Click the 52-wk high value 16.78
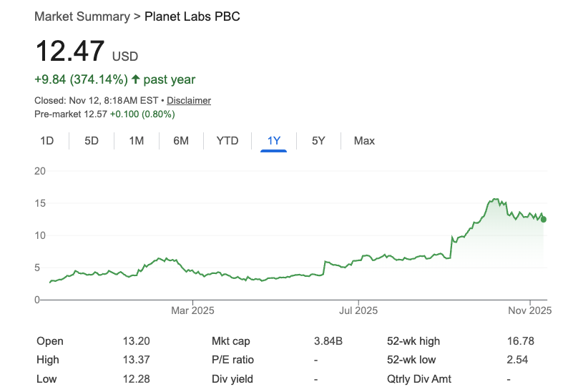563x392 pixels. (x=519, y=341)
